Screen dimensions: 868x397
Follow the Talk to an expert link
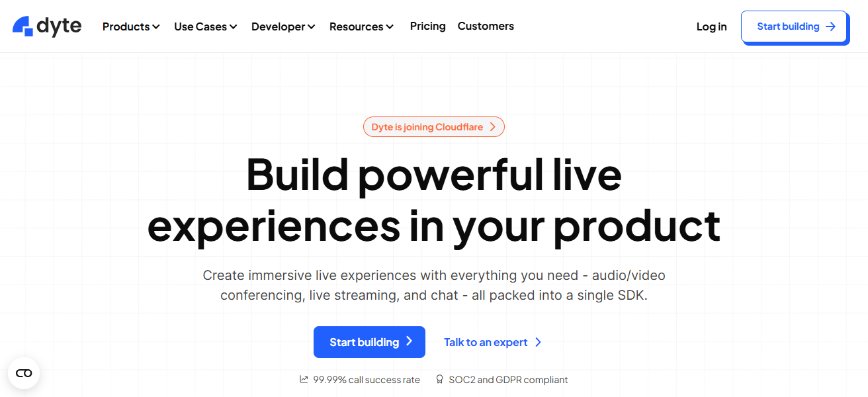point(486,342)
